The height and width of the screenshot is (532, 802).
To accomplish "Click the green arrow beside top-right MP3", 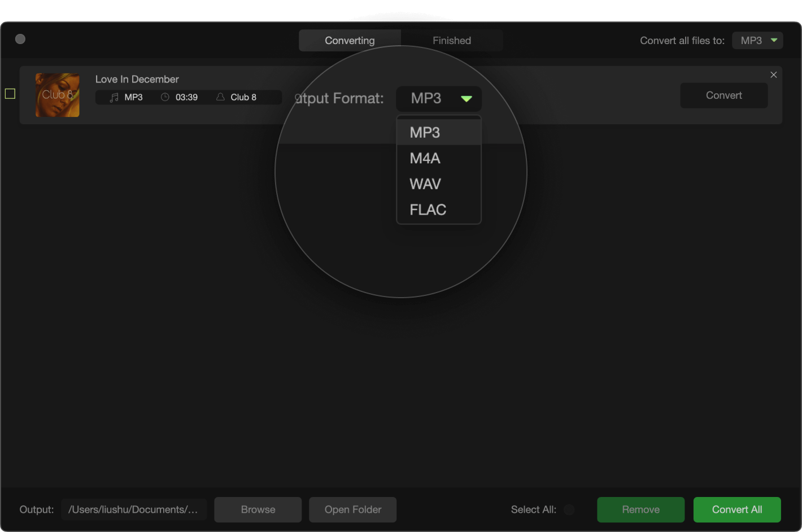I will click(x=774, y=40).
